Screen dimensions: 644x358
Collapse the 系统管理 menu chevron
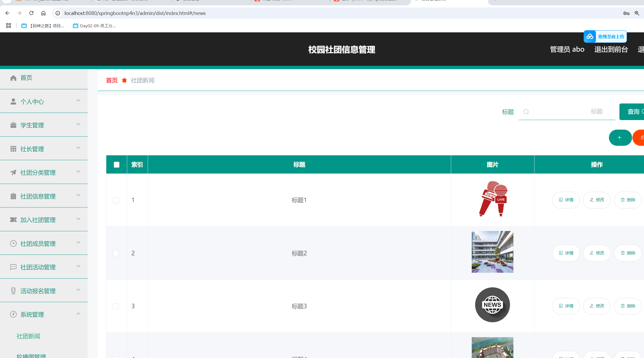tap(78, 314)
